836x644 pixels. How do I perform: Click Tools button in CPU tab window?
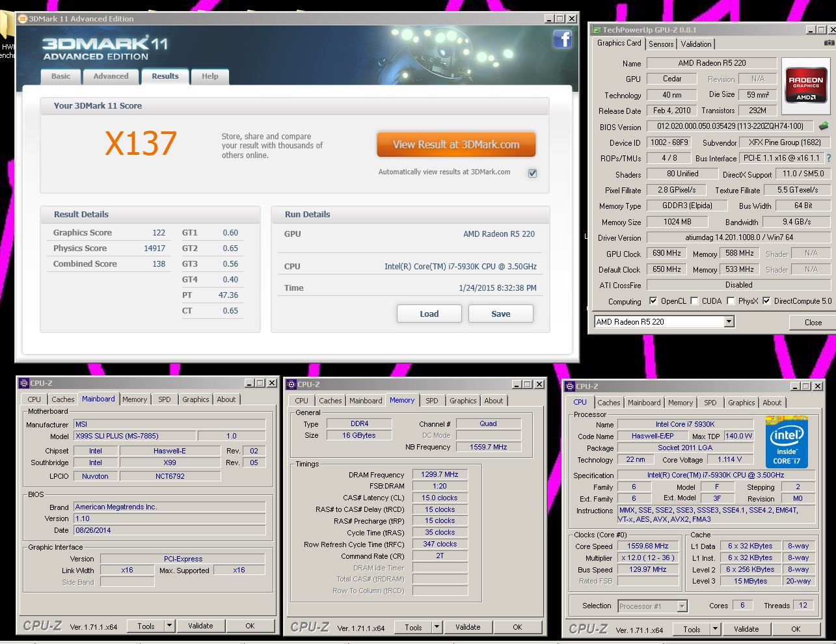(x=692, y=629)
